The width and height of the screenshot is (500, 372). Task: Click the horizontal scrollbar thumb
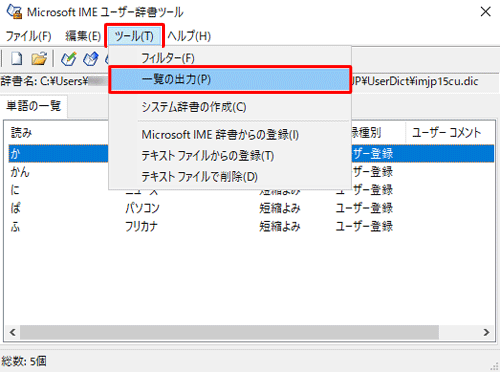click(x=229, y=332)
